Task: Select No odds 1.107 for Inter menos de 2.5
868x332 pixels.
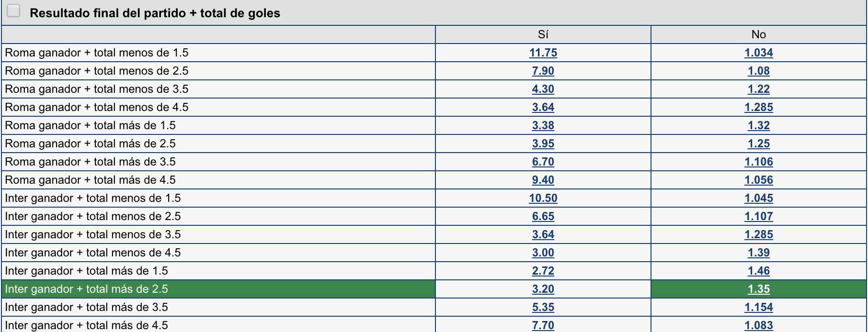Action: [x=758, y=216]
